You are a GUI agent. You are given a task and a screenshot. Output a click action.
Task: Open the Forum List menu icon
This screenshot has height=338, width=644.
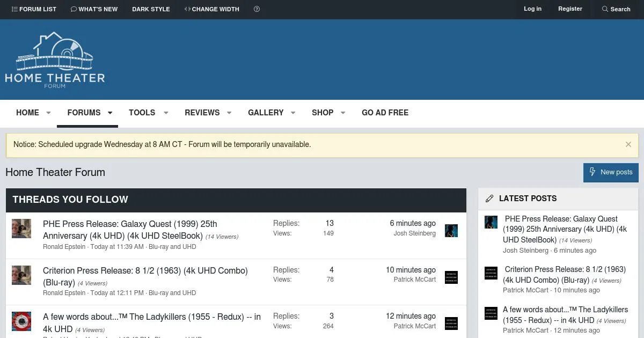(14, 9)
